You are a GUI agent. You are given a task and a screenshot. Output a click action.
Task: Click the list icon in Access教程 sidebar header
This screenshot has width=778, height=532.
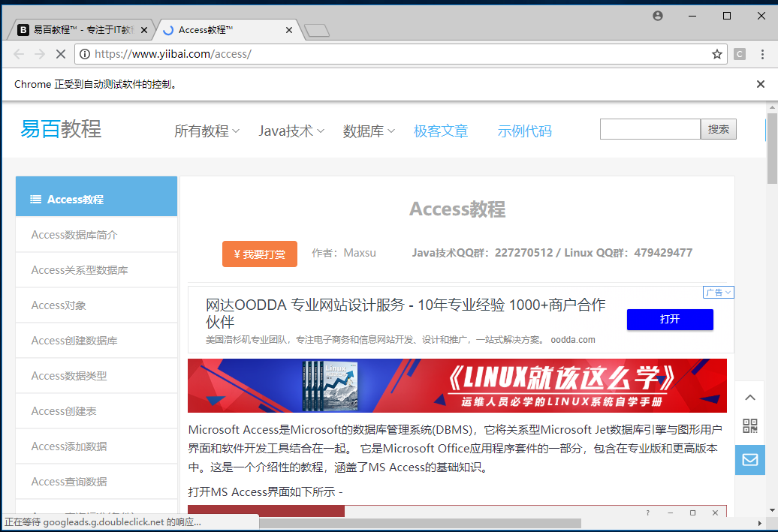[x=36, y=200]
